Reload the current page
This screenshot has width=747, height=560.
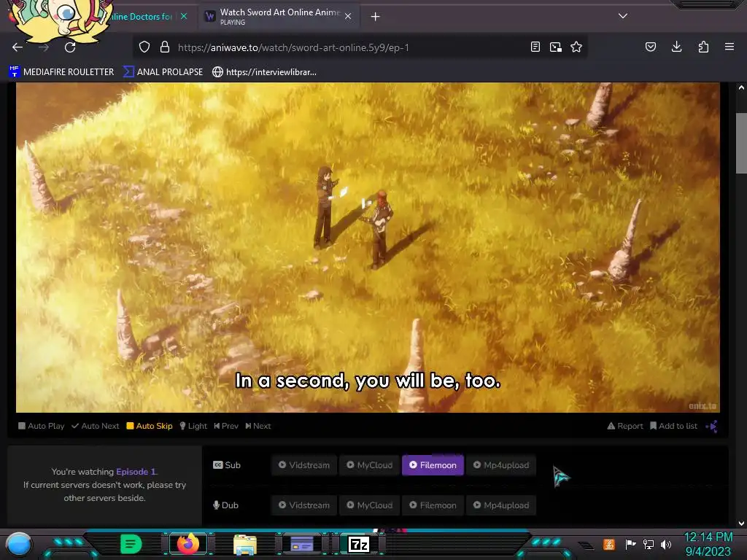pyautogui.click(x=70, y=47)
